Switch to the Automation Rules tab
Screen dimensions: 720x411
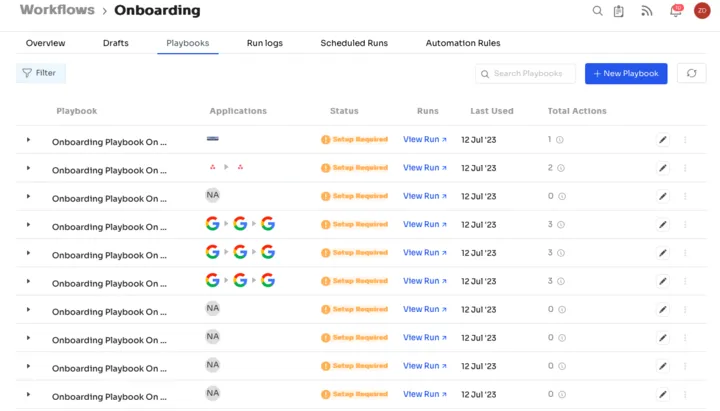(x=463, y=43)
